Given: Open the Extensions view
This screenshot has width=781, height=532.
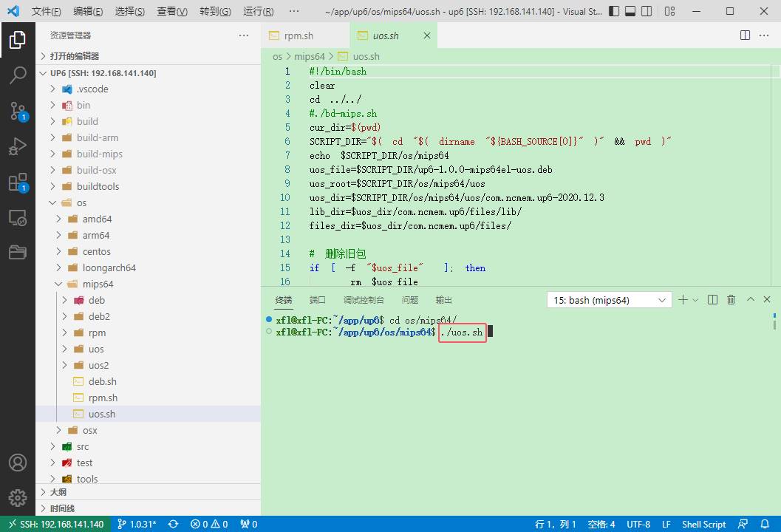Looking at the screenshot, I should (18, 182).
